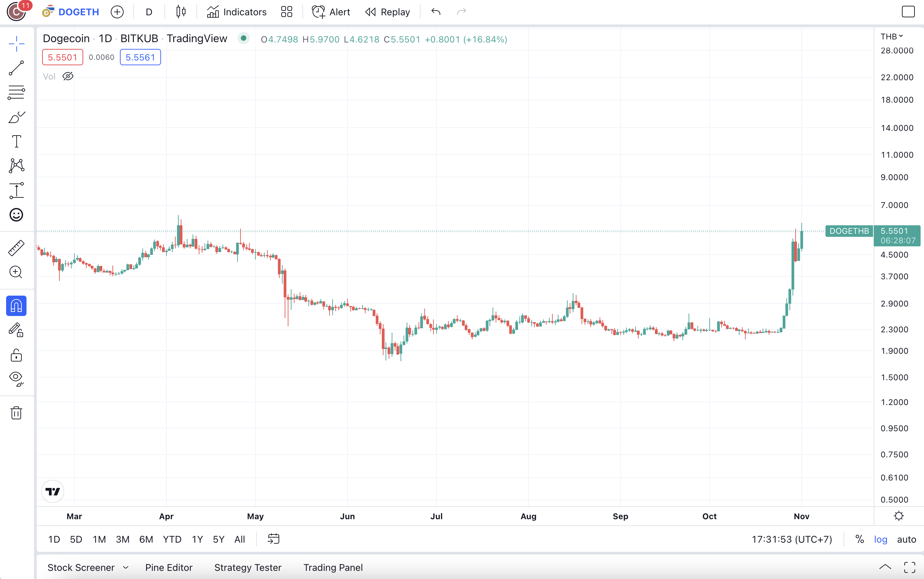
Task: Open timezone menu 17:31:53 (UTC+7)
Action: point(792,539)
